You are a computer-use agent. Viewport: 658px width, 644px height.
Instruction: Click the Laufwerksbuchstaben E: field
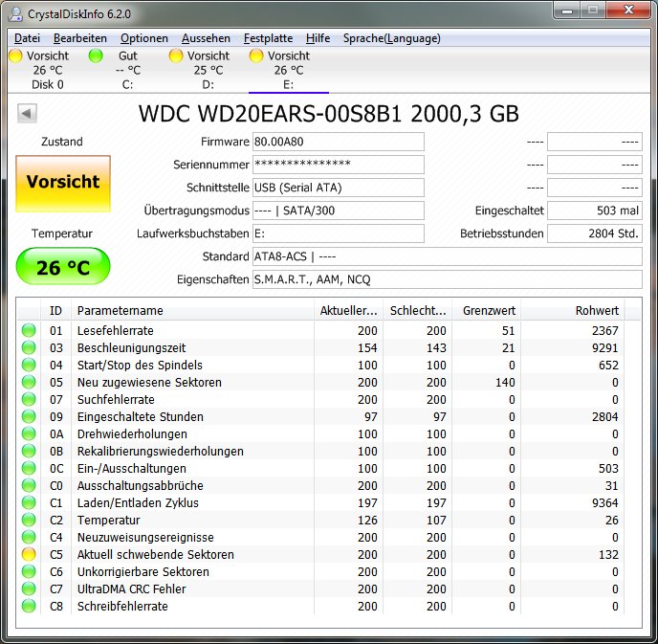[x=339, y=233]
